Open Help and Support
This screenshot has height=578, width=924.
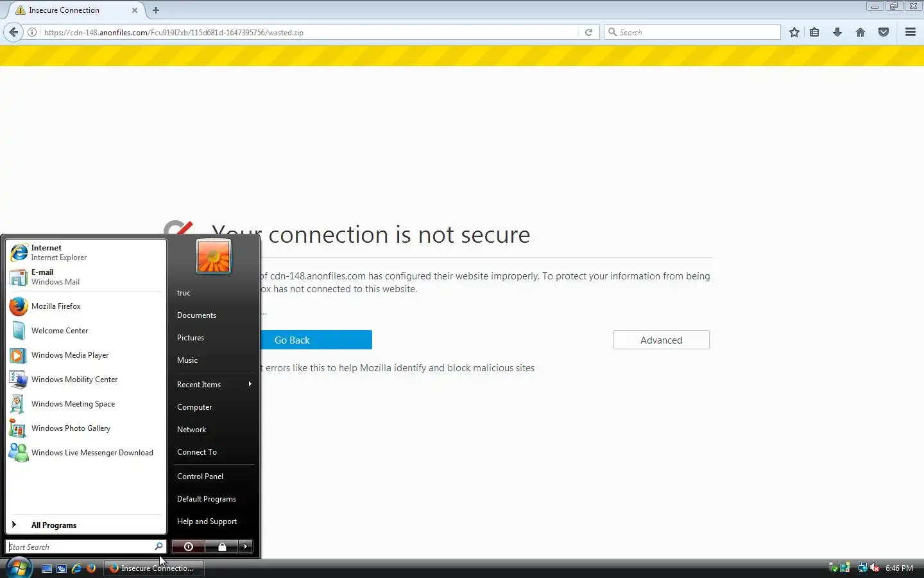coord(213,521)
